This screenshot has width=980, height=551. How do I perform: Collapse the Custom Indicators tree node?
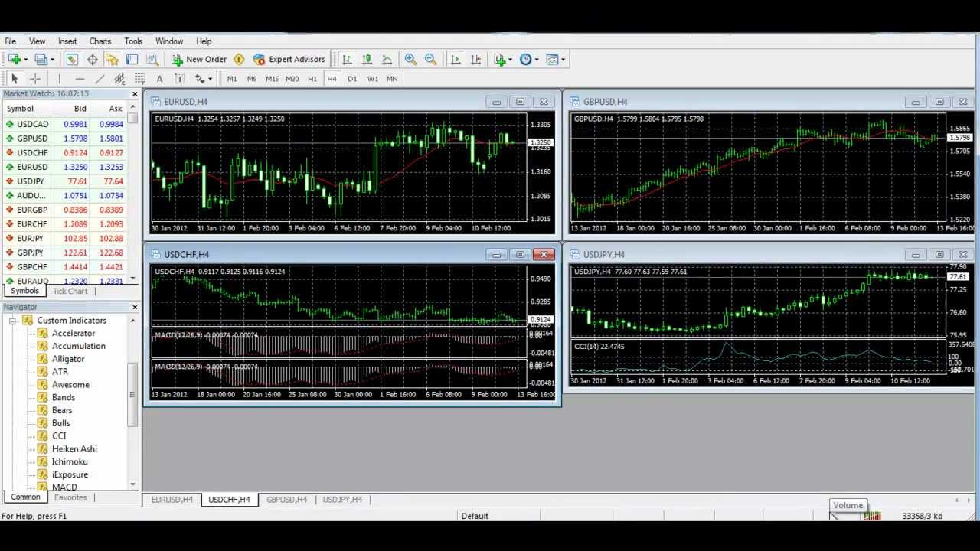click(x=13, y=321)
